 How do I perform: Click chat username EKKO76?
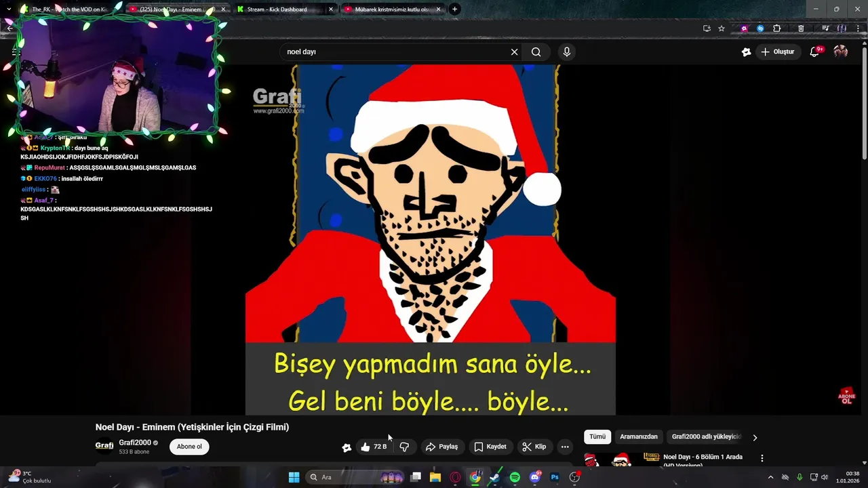click(45, 179)
